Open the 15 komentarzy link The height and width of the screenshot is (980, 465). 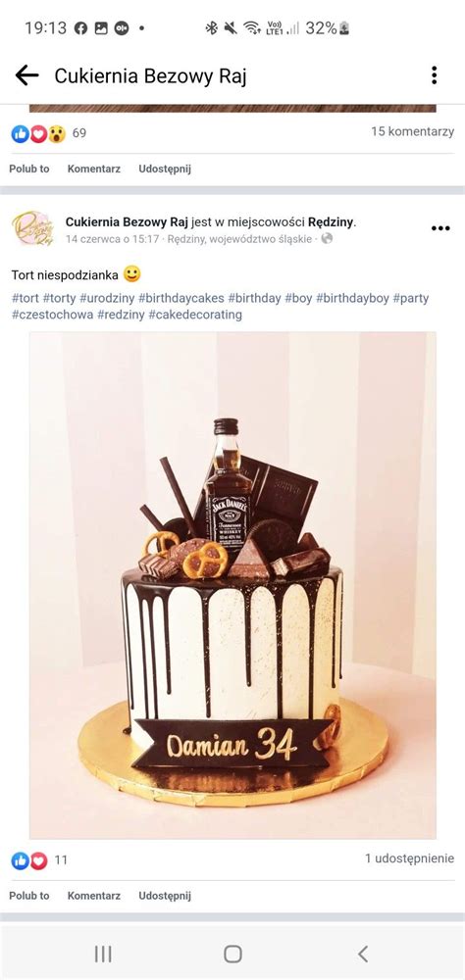[412, 132]
